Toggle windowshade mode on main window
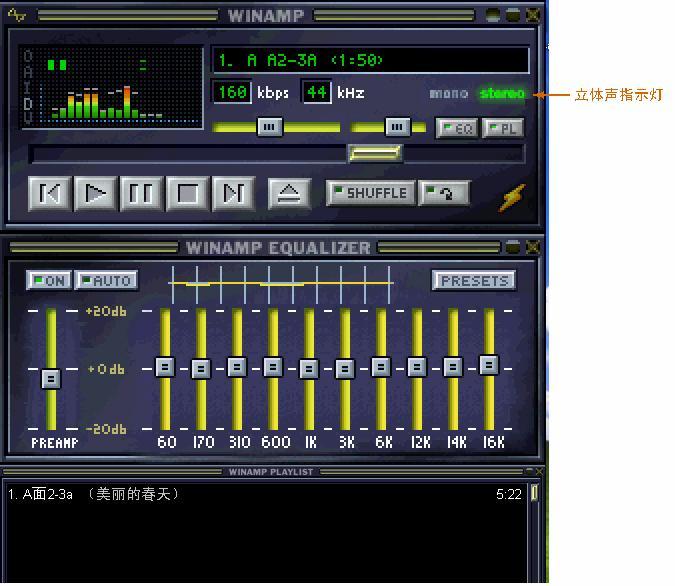Image resolution: width=675 pixels, height=586 pixels. 513,16
